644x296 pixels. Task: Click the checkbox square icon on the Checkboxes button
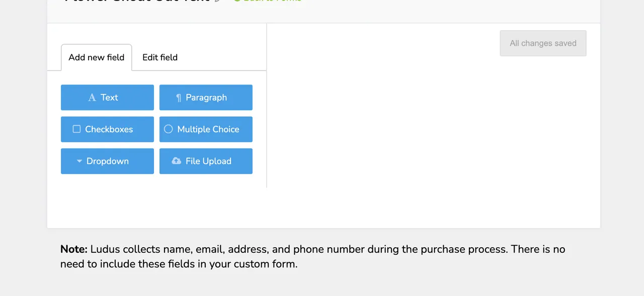coord(76,129)
